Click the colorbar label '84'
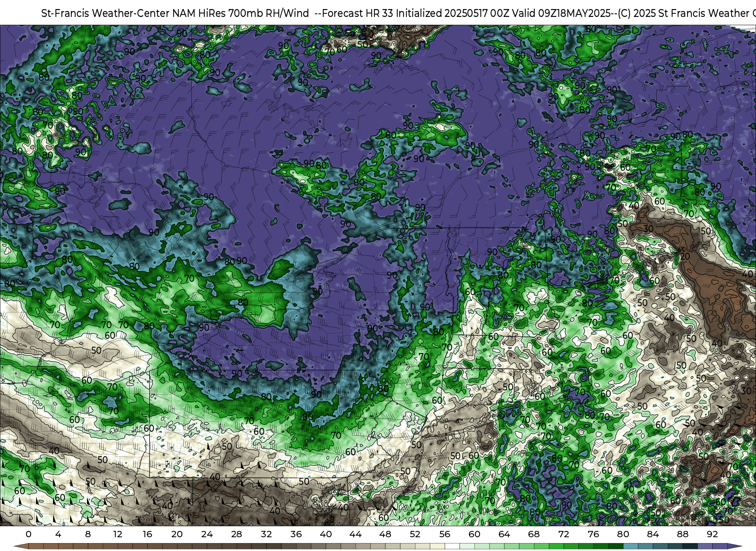The width and height of the screenshot is (756, 551). (653, 534)
